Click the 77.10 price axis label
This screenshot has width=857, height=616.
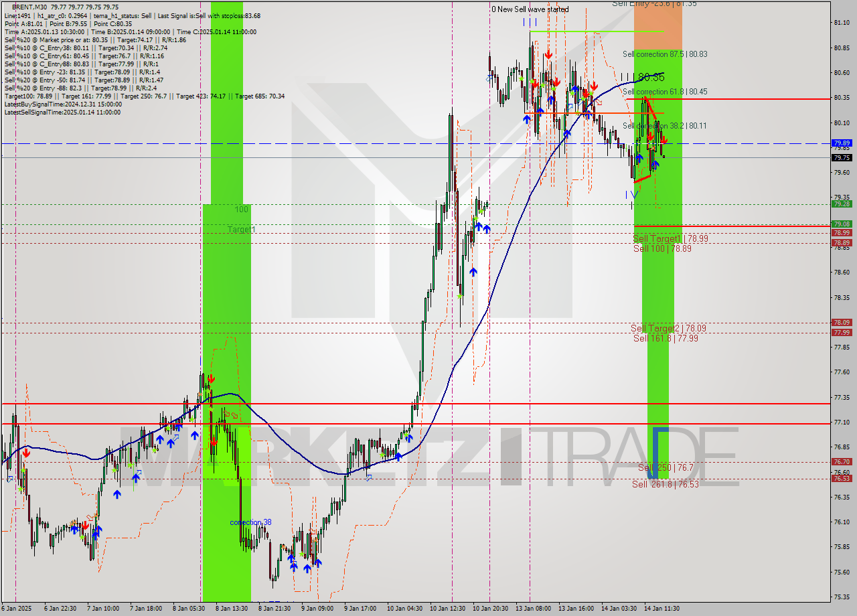(842, 422)
